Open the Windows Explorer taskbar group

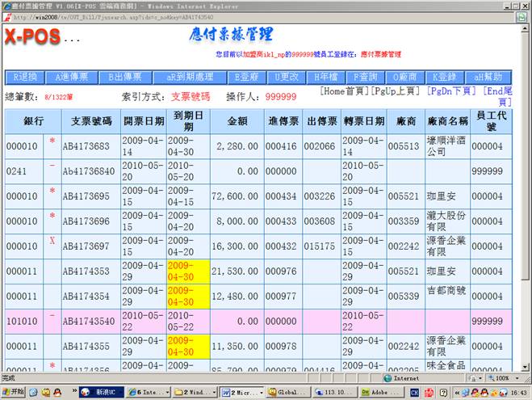195,392
